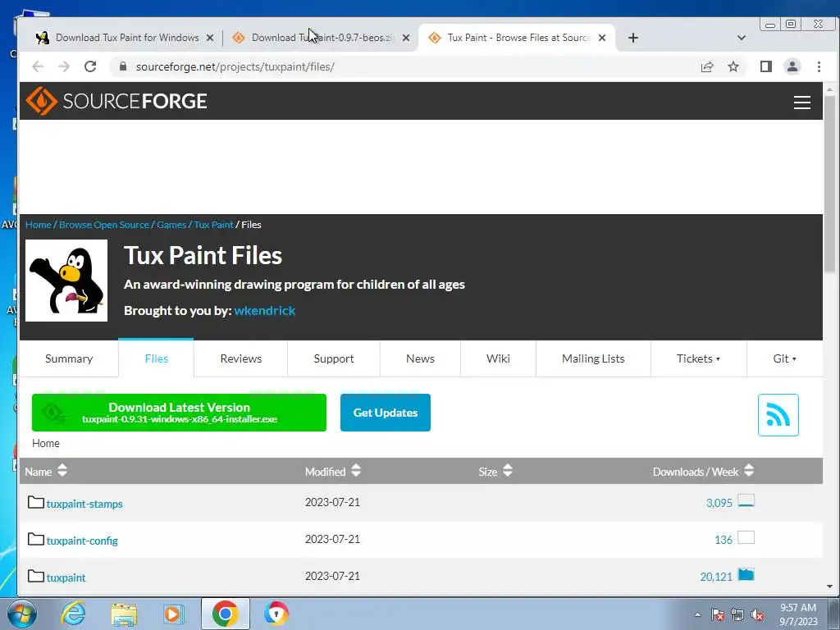This screenshot has width=840, height=630.
Task: Click Browse Open Source breadcrumb
Action: point(104,225)
